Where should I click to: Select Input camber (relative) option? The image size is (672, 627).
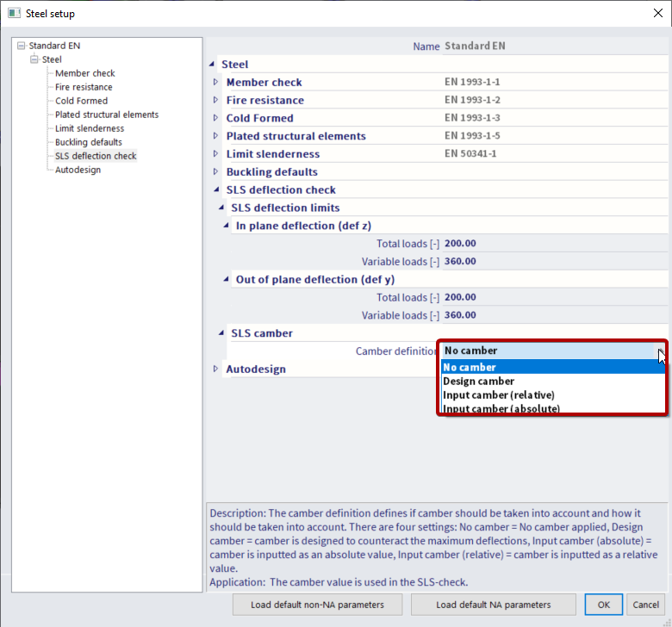pyautogui.click(x=498, y=394)
